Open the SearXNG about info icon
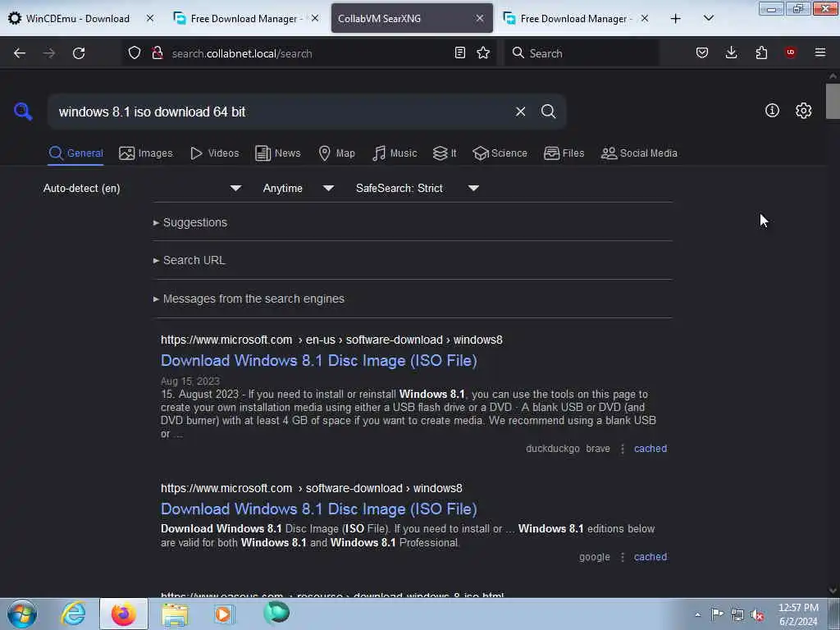840x630 pixels. 772,111
